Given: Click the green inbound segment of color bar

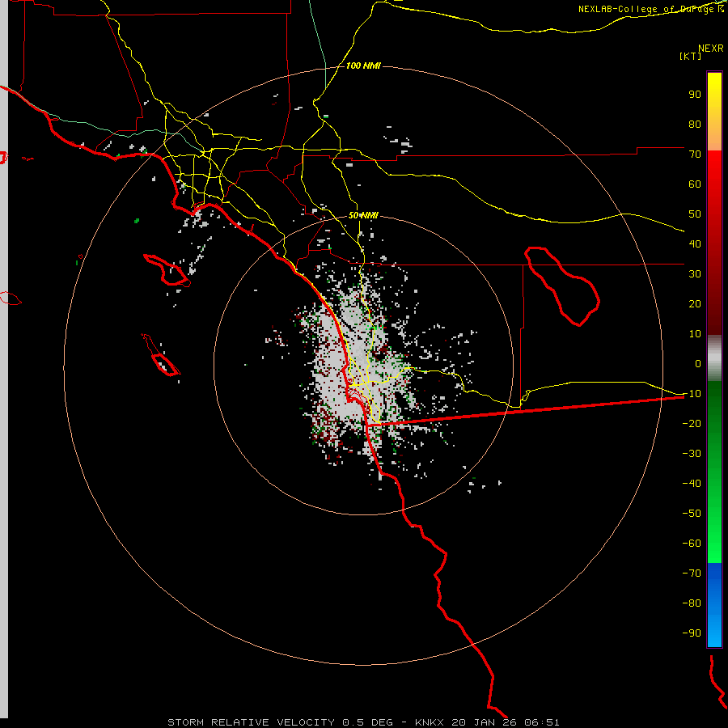Looking at the screenshot, I should point(714,472).
